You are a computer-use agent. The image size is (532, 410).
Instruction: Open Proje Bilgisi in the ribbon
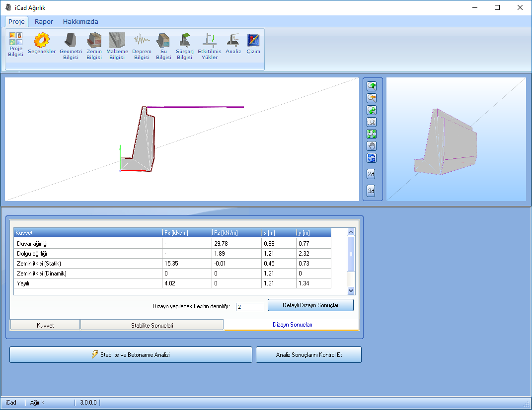(x=15, y=45)
